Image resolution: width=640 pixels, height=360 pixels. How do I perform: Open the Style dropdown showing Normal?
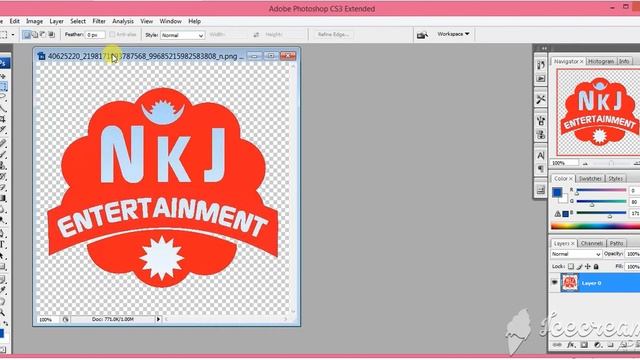click(x=182, y=35)
